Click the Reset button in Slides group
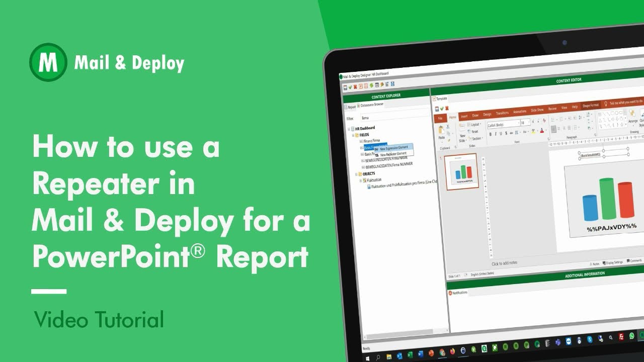Image resolution: width=644 pixels, height=362 pixels. [474, 131]
